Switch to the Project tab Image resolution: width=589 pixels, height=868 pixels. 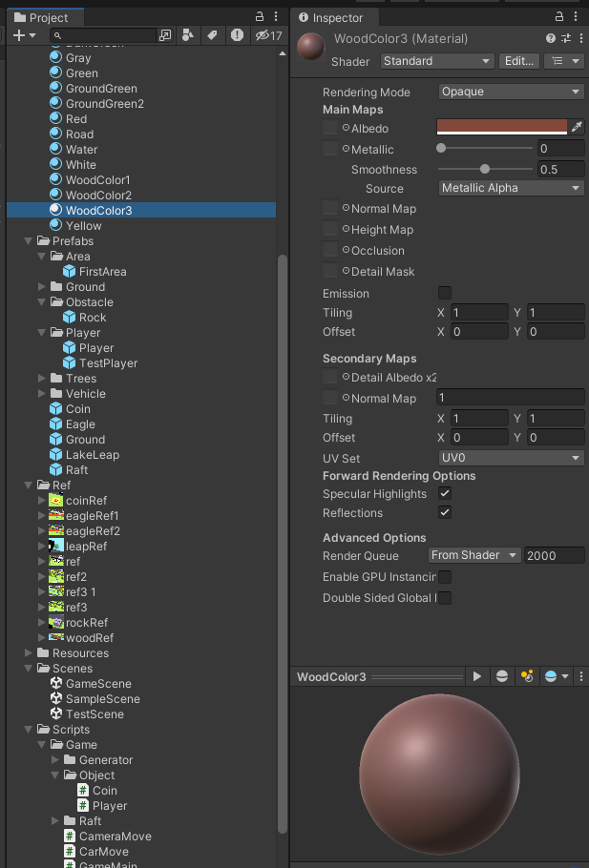coord(46,18)
